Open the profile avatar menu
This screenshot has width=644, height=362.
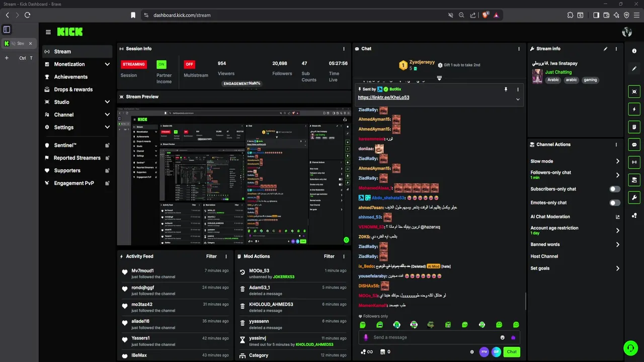tap(627, 32)
